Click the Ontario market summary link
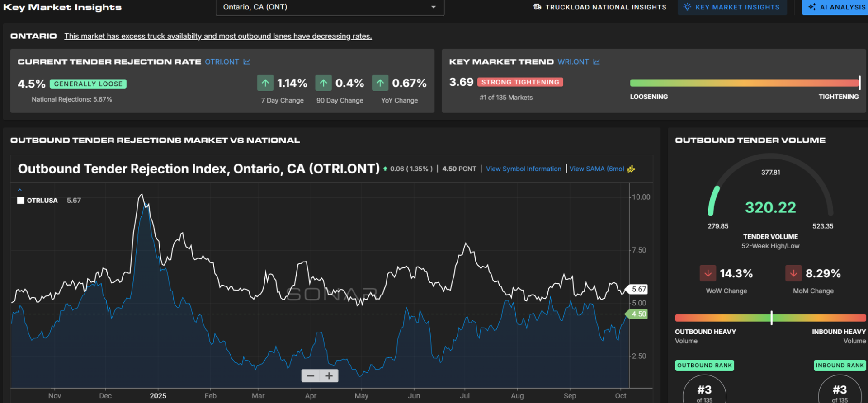Image resolution: width=868 pixels, height=403 pixels. point(218,36)
